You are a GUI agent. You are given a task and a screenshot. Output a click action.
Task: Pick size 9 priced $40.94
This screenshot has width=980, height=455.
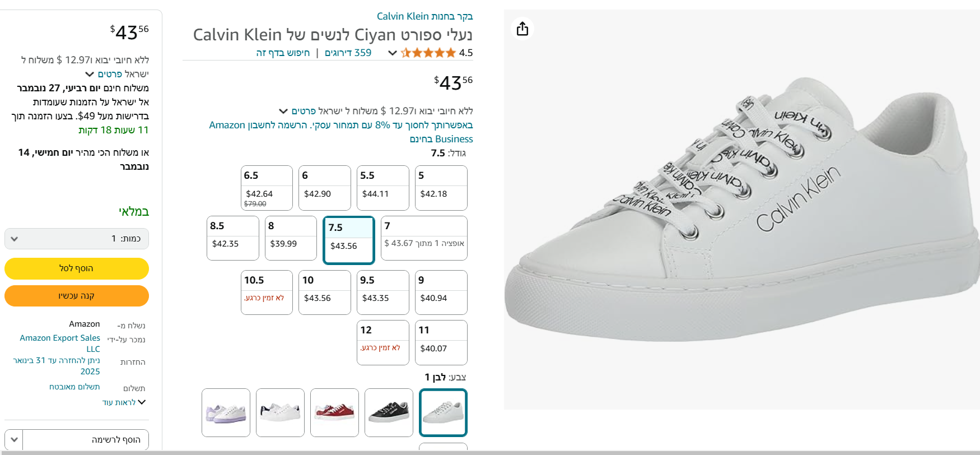tap(441, 292)
